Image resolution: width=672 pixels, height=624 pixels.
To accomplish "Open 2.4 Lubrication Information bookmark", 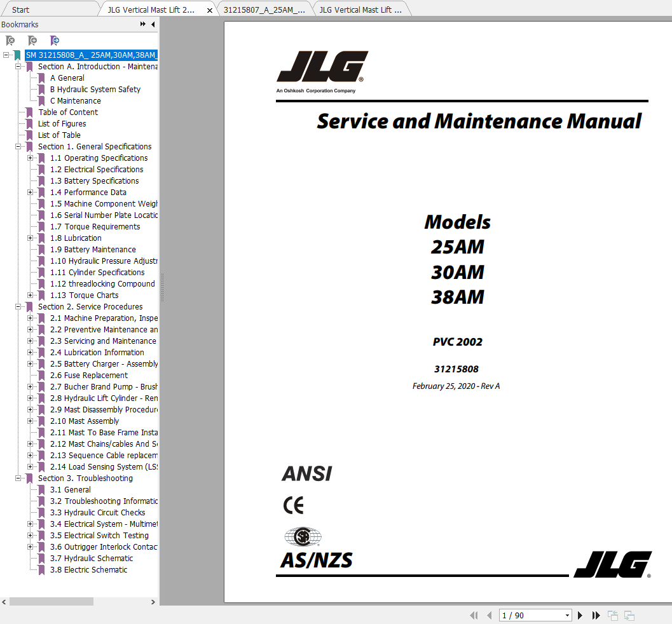I will tap(97, 353).
